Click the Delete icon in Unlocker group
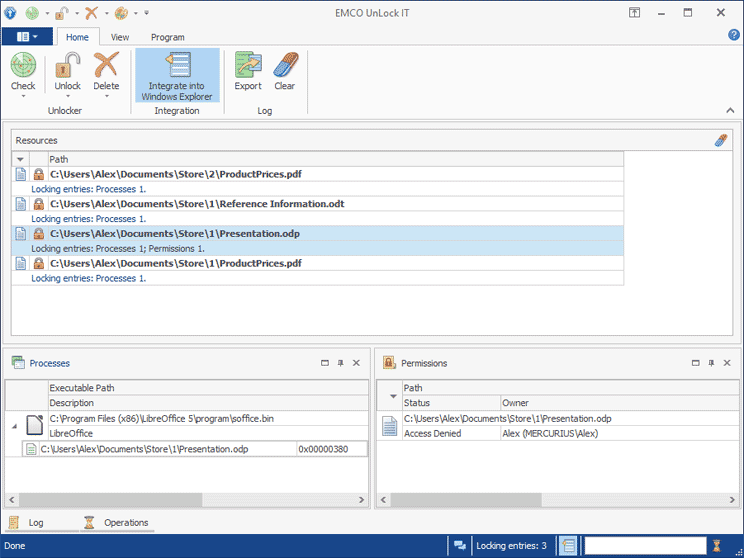744x558 pixels. coord(106,66)
